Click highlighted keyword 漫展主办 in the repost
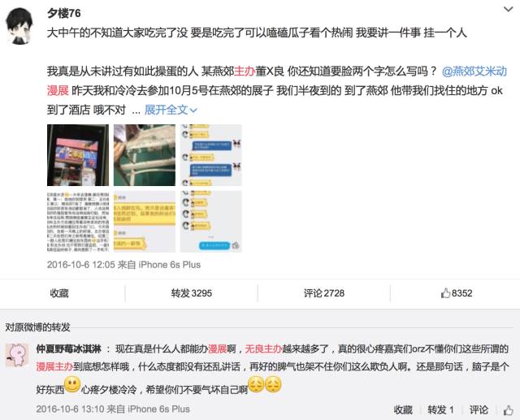Viewport: 520px width, 420px height. [x=54, y=366]
